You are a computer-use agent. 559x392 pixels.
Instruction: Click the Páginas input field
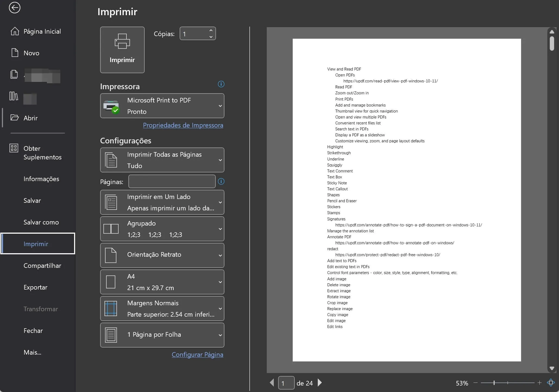(171, 181)
